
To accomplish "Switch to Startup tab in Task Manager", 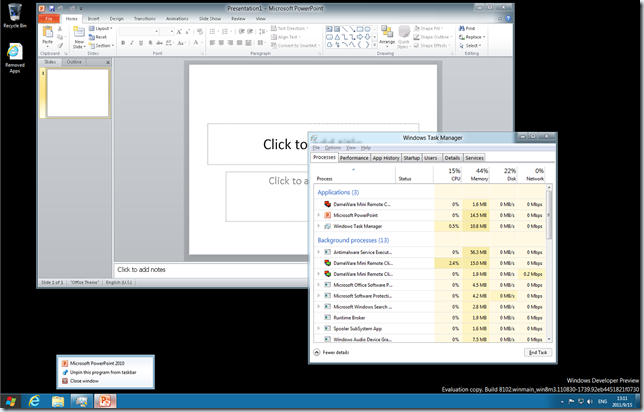I will 412,158.
